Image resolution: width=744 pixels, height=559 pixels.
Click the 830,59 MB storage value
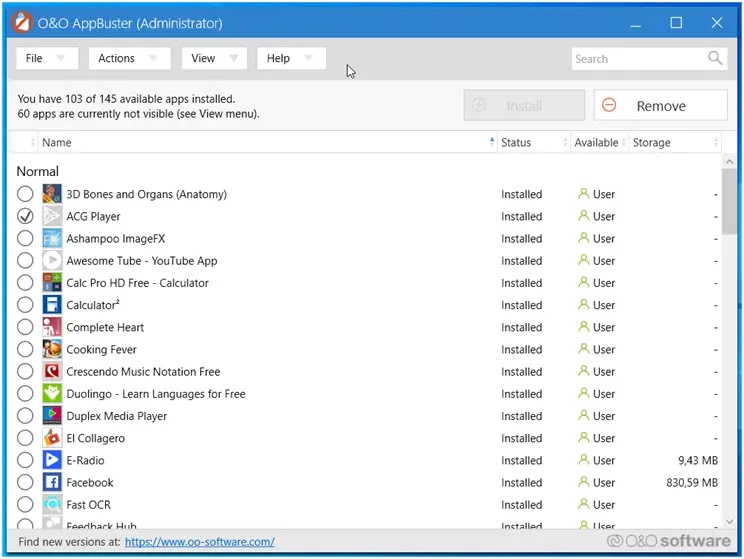(692, 483)
